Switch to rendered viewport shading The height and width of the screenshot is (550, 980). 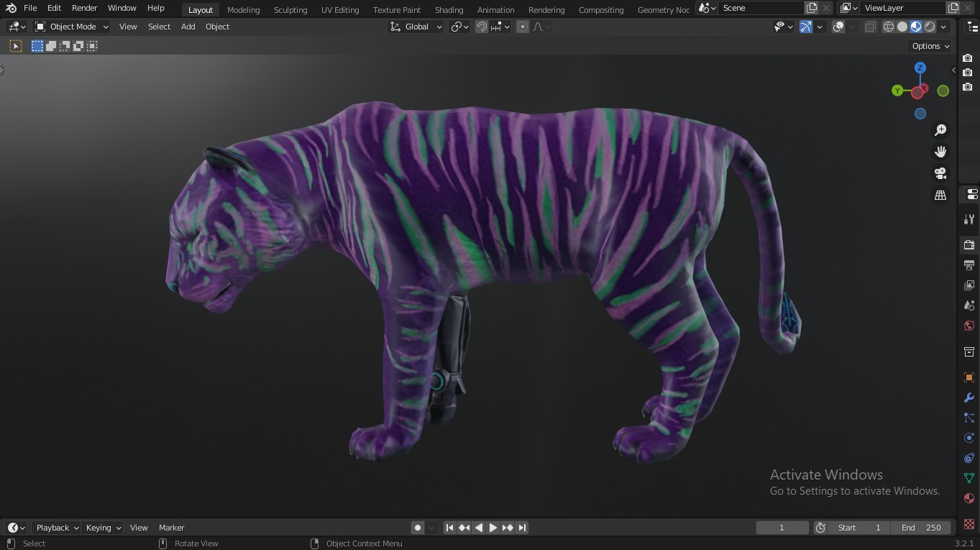coord(930,27)
